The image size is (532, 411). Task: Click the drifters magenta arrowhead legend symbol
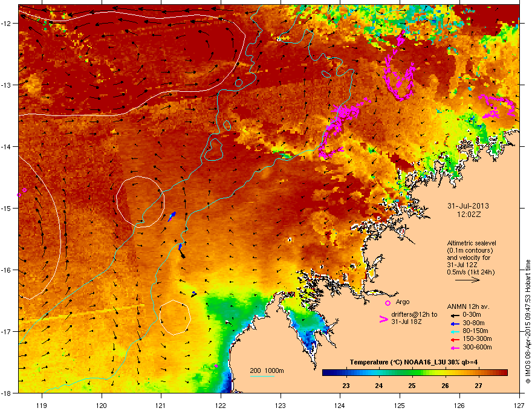[383, 319]
